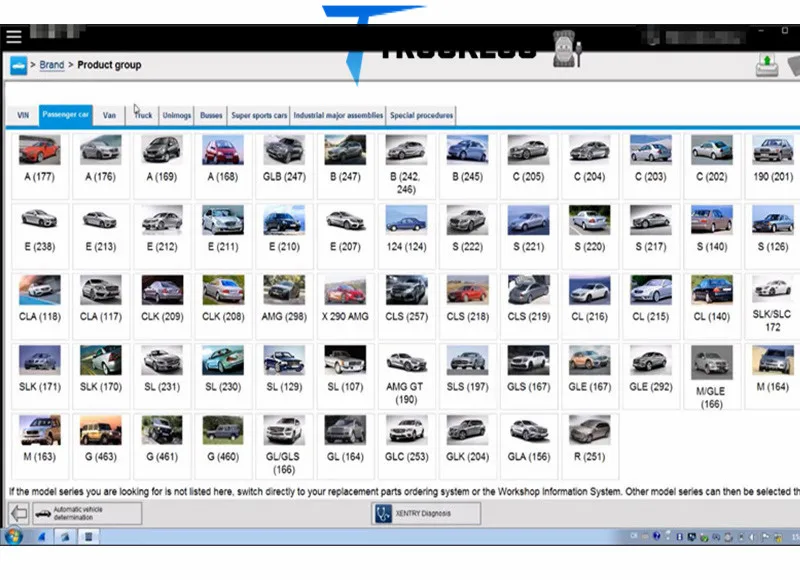Open the Truck tab
Image resolution: width=800 pixels, height=580 pixels.
tap(143, 115)
